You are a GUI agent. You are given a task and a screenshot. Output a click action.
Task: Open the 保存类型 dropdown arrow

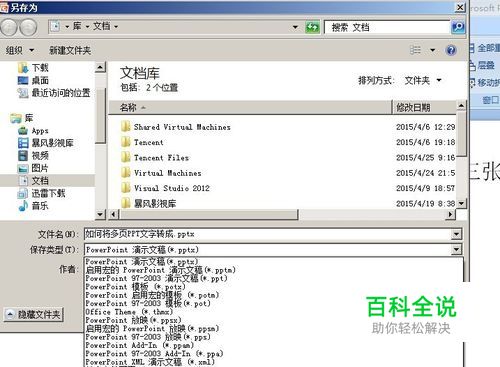point(456,250)
